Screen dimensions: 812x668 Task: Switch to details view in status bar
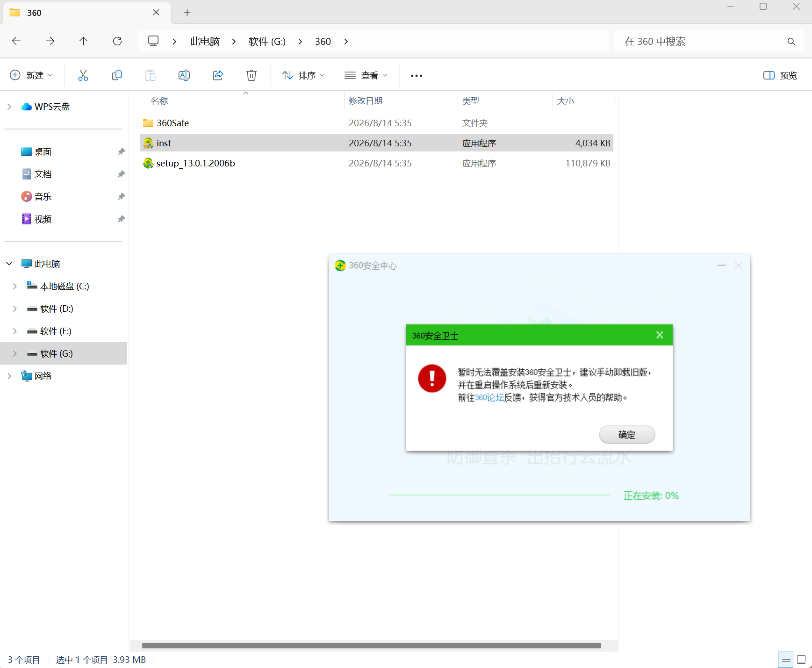point(786,660)
